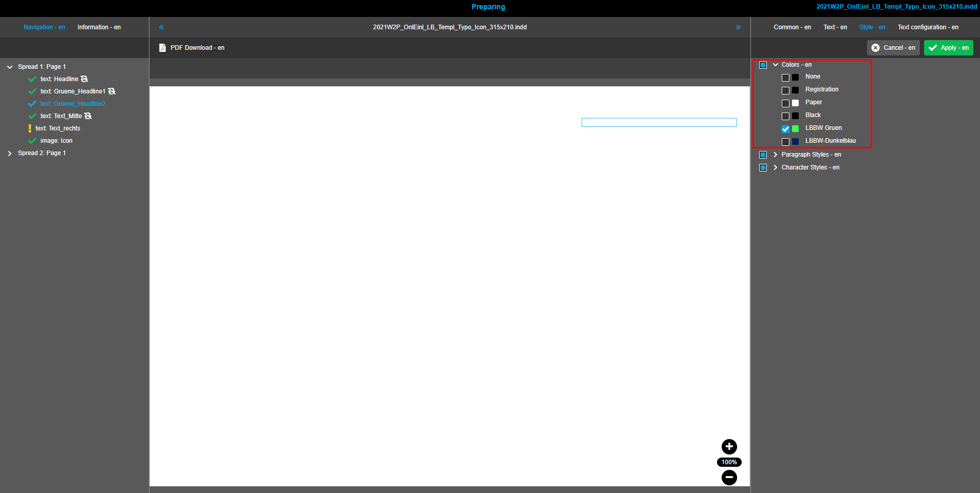Click yellow warning icon beside Text_rechts
Viewport: 980px width, 493px height.
point(30,128)
